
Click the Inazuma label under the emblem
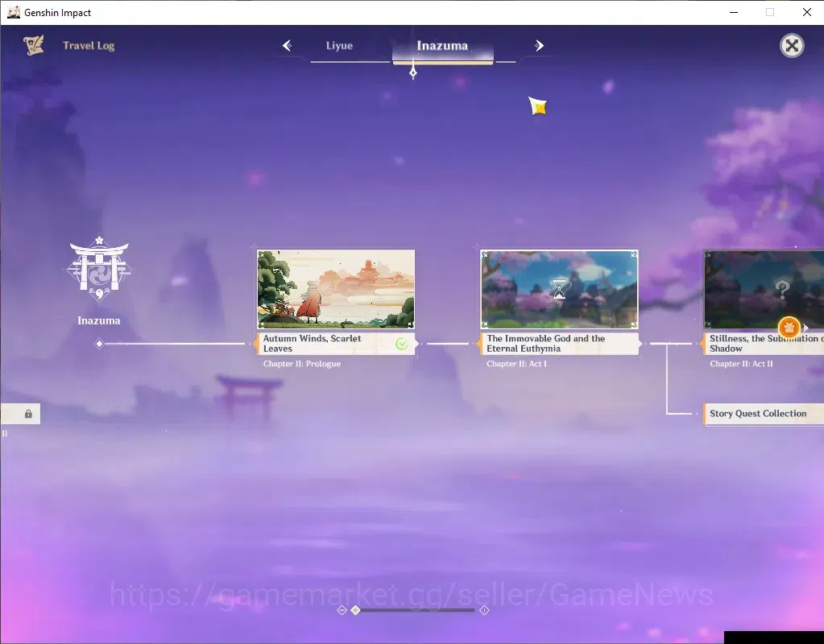tap(99, 320)
